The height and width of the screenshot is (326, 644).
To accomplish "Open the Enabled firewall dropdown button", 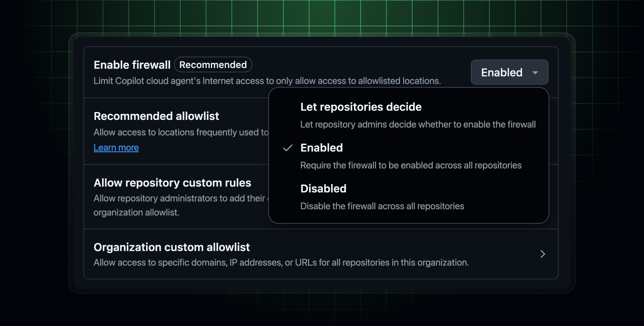I will [x=509, y=72].
